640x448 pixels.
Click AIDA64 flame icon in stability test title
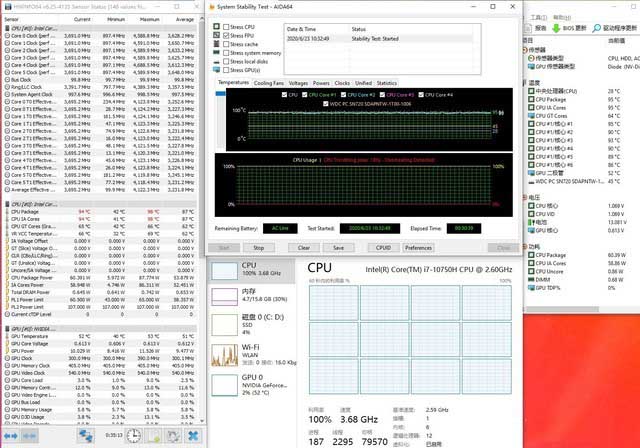pyautogui.click(x=211, y=7)
